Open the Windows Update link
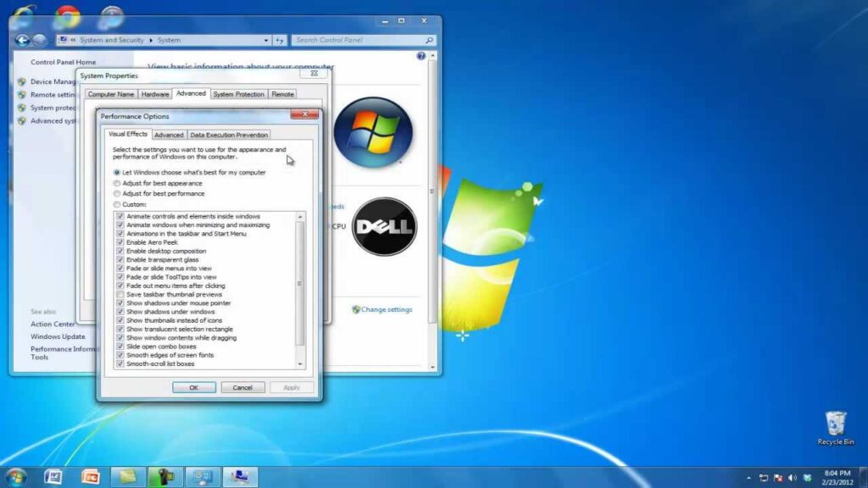This screenshot has width=868, height=488. [58, 336]
